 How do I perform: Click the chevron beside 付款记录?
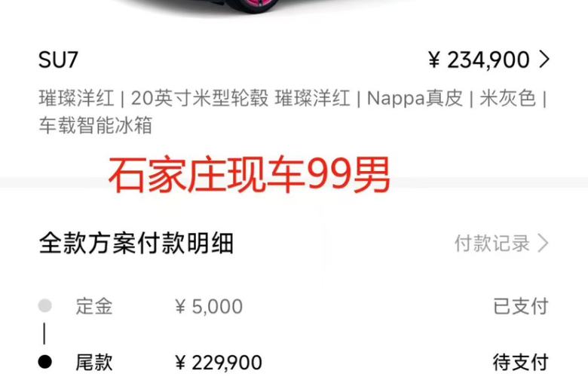[543, 243]
